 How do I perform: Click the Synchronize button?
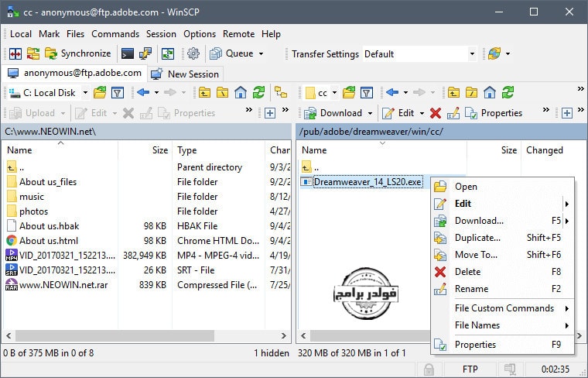pyautogui.click(x=78, y=53)
